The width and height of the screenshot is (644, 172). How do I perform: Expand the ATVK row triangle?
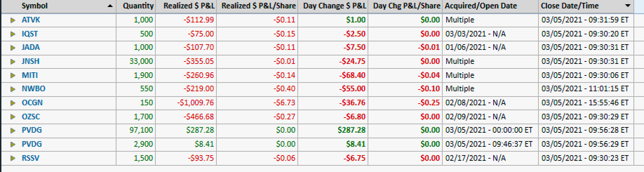[13, 20]
